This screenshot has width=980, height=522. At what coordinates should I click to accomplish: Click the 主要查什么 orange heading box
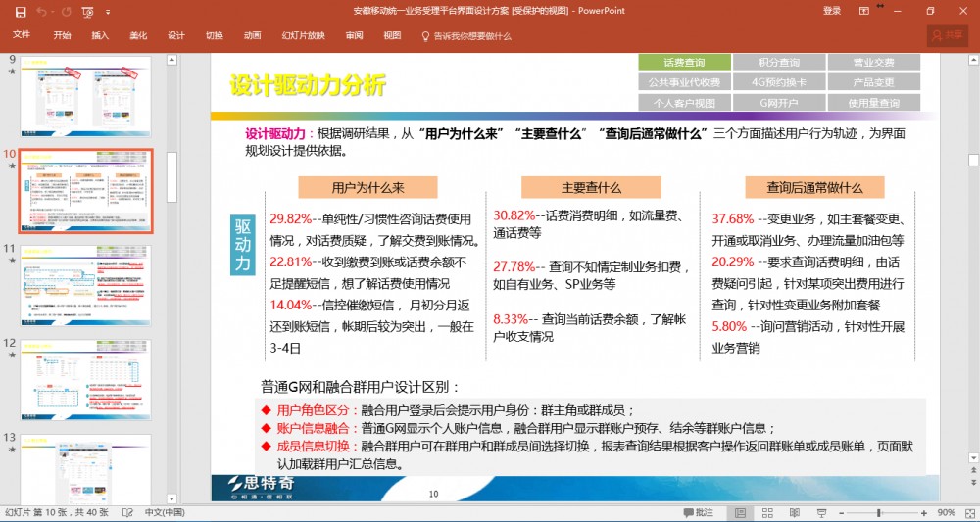[x=591, y=187]
